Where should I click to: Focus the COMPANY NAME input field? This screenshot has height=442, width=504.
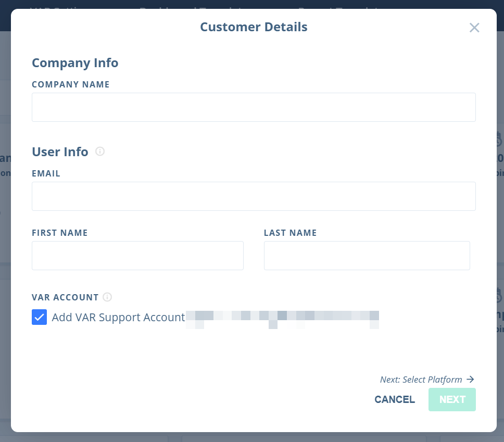[254, 107]
